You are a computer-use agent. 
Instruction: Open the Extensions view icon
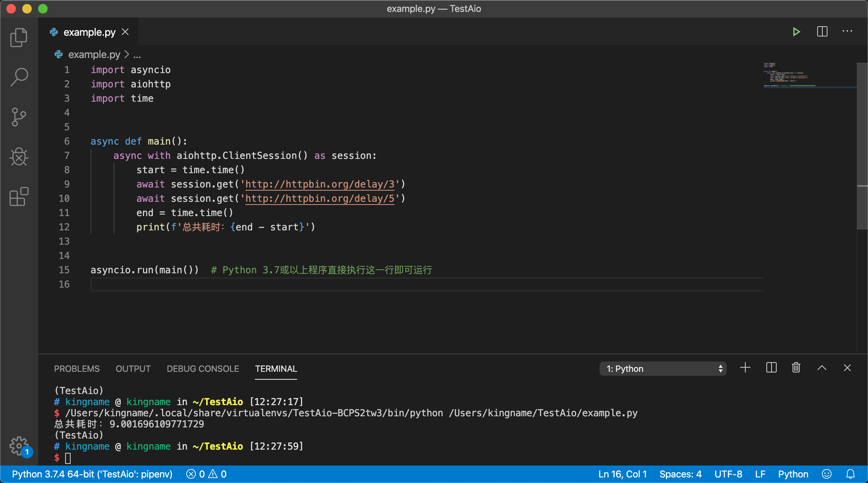coord(19,197)
